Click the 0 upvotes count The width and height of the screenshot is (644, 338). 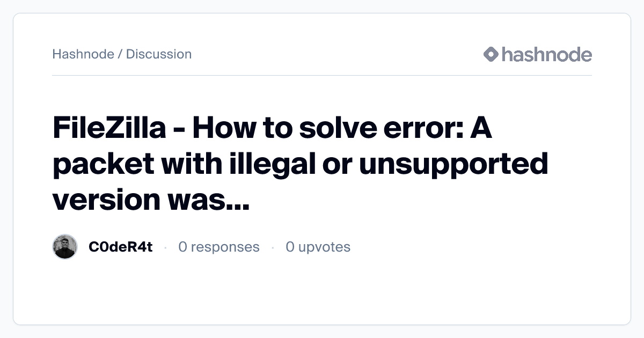(318, 247)
